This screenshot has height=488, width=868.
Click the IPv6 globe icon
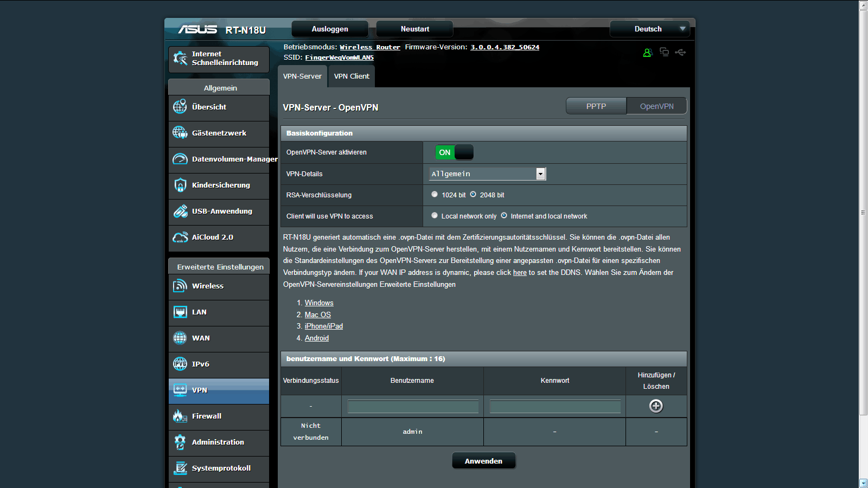click(x=180, y=364)
